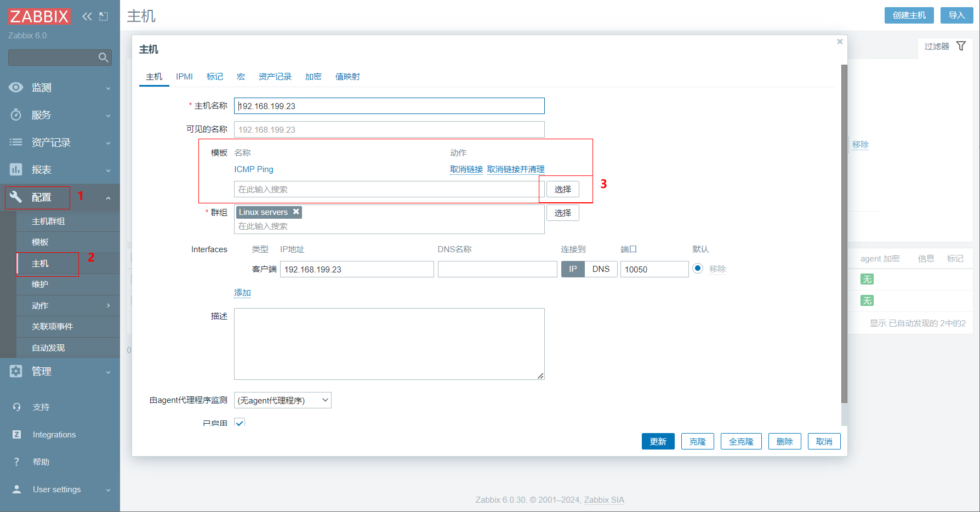Remove the Linux servers group tag
The image size is (980, 512).
(x=296, y=212)
